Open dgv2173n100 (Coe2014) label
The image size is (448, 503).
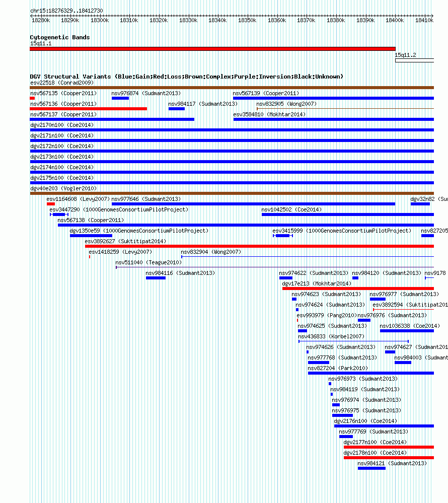point(62,157)
